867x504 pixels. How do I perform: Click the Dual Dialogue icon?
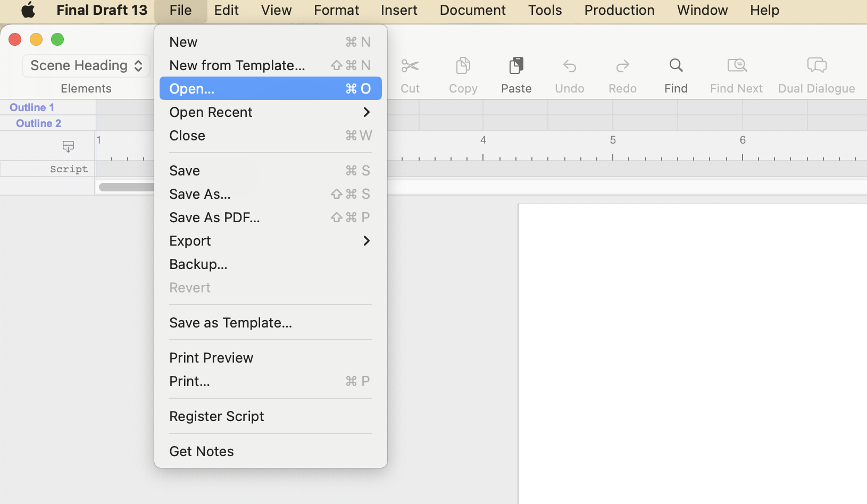pyautogui.click(x=816, y=65)
